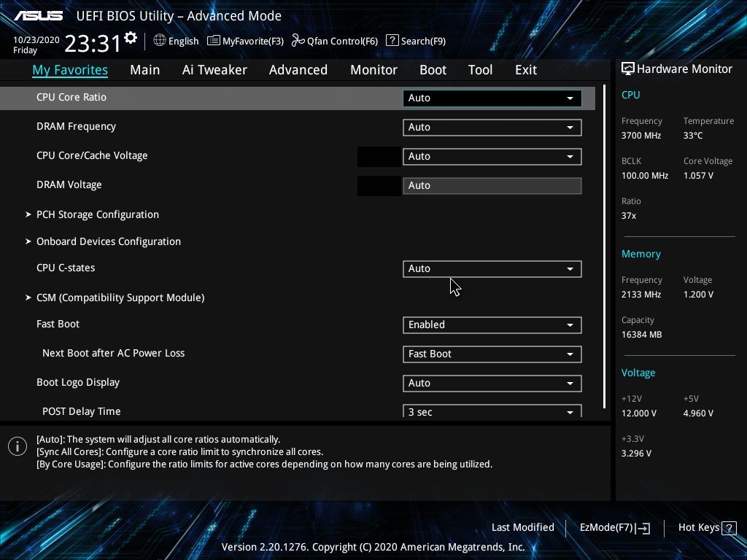This screenshot has width=747, height=560.
Task: Open the CPU Core/Cache Voltage dropdown
Action: click(492, 156)
